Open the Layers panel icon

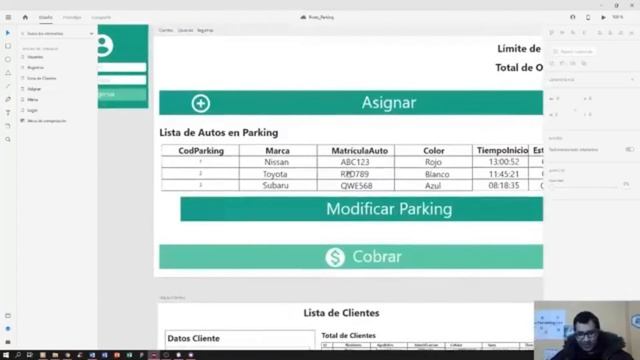click(x=8, y=329)
